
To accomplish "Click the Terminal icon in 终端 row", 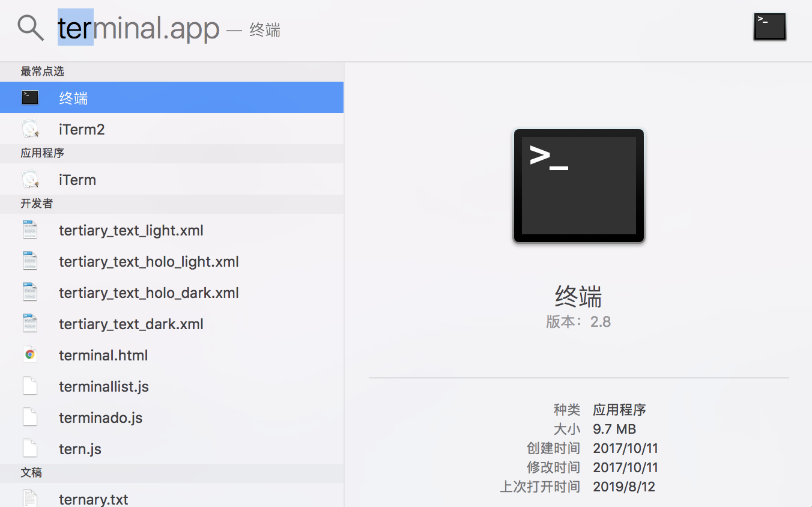I will 30,97.
